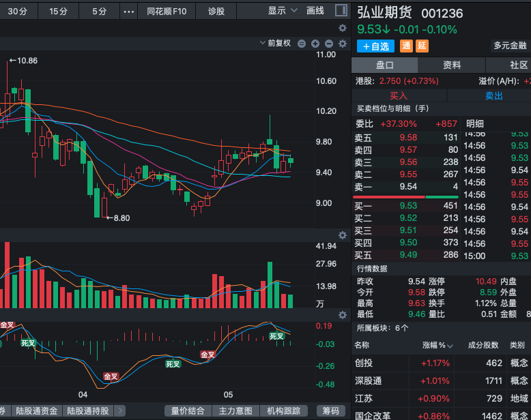The image size is (531, 420).
Task: Click 机构跟踪 button
Action: (x=283, y=411)
